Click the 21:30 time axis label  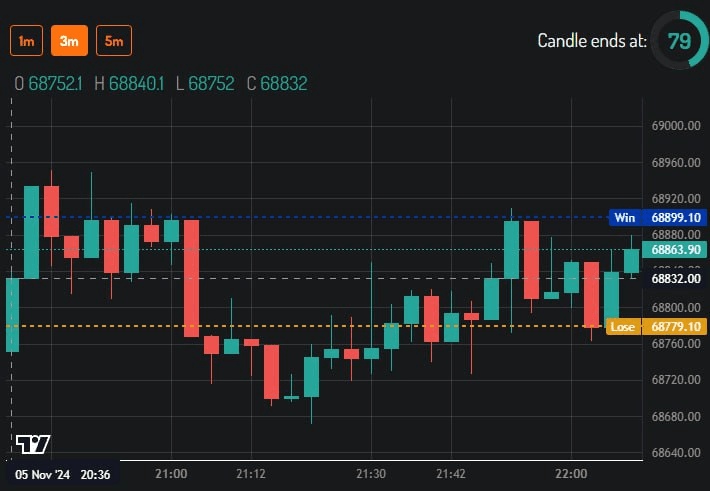tap(371, 474)
